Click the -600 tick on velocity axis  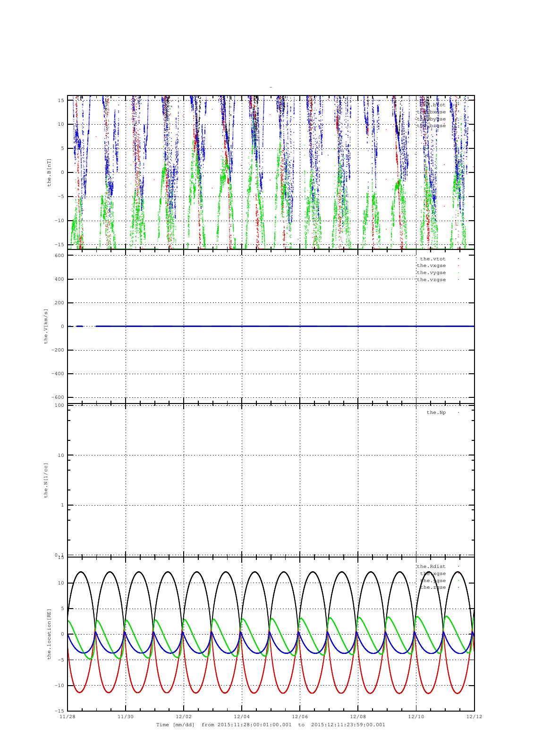pos(57,397)
